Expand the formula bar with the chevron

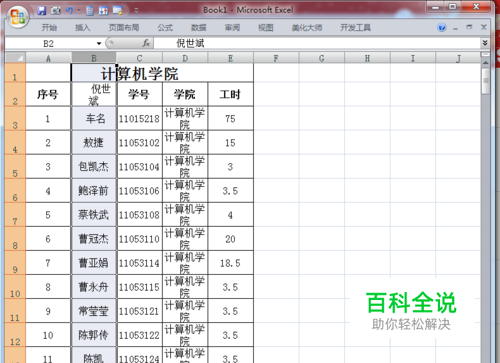(x=485, y=43)
